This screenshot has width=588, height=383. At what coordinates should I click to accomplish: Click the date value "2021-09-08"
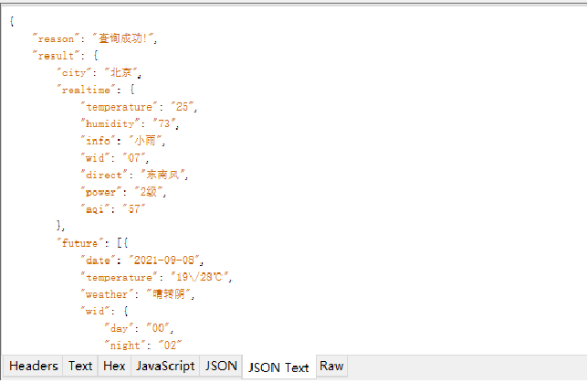click(x=164, y=261)
